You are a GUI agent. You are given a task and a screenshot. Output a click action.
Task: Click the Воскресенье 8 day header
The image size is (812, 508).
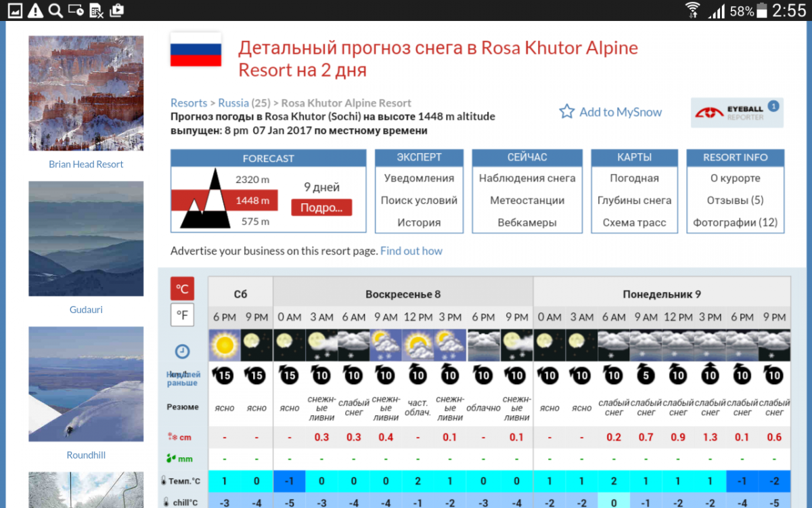(403, 294)
